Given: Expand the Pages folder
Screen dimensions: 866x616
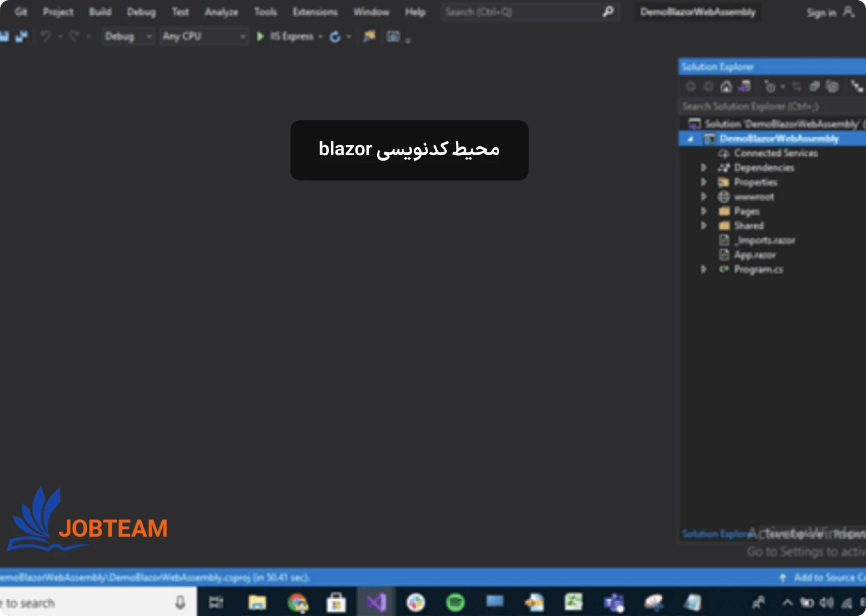Looking at the screenshot, I should (704, 211).
